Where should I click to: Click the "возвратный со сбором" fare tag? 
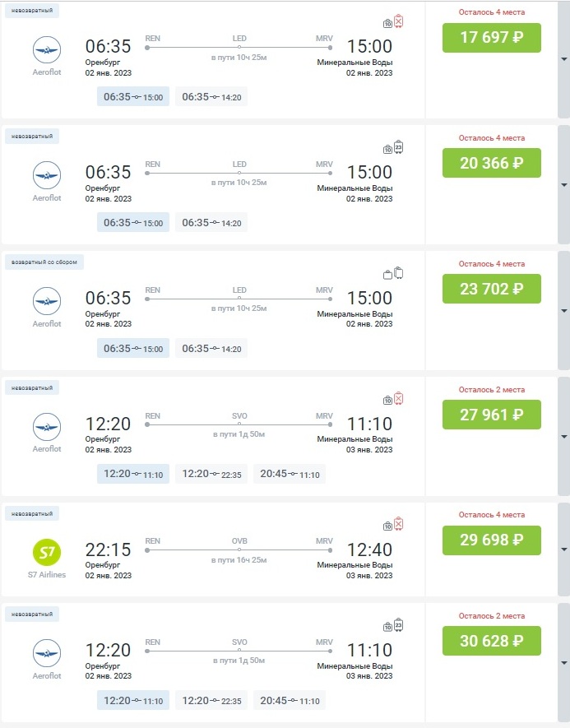(44, 262)
